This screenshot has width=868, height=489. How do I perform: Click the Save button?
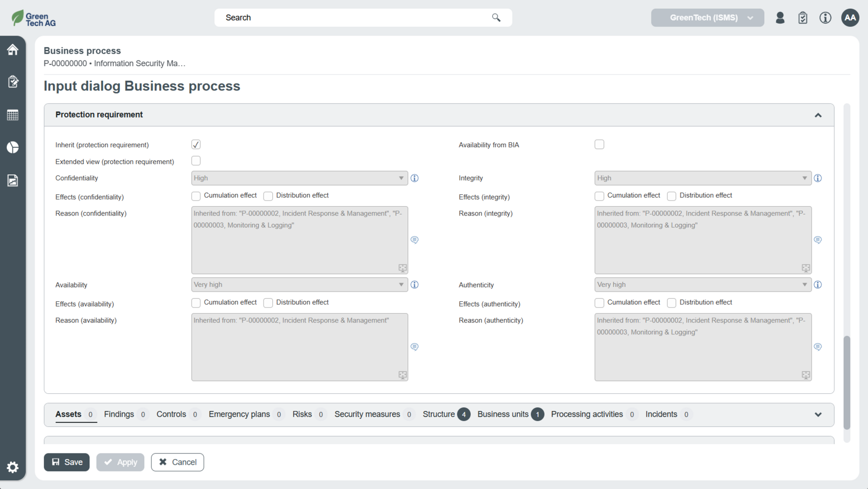pyautogui.click(x=67, y=462)
